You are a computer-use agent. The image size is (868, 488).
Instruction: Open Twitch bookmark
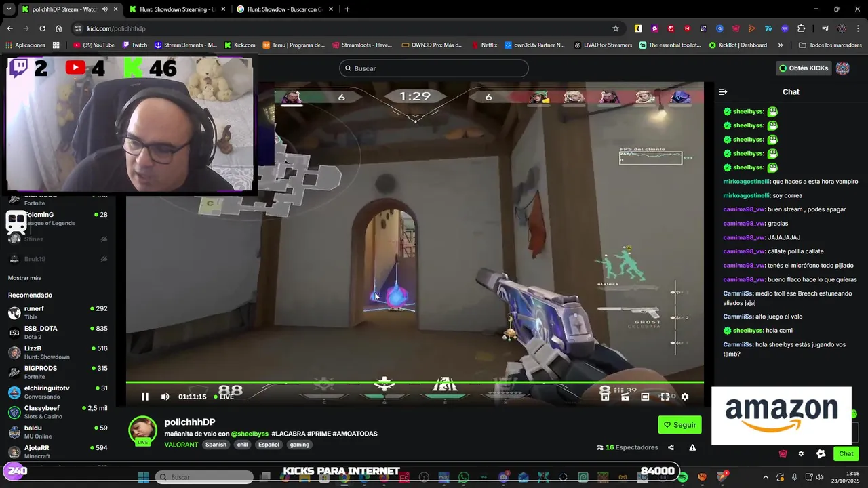coord(135,45)
